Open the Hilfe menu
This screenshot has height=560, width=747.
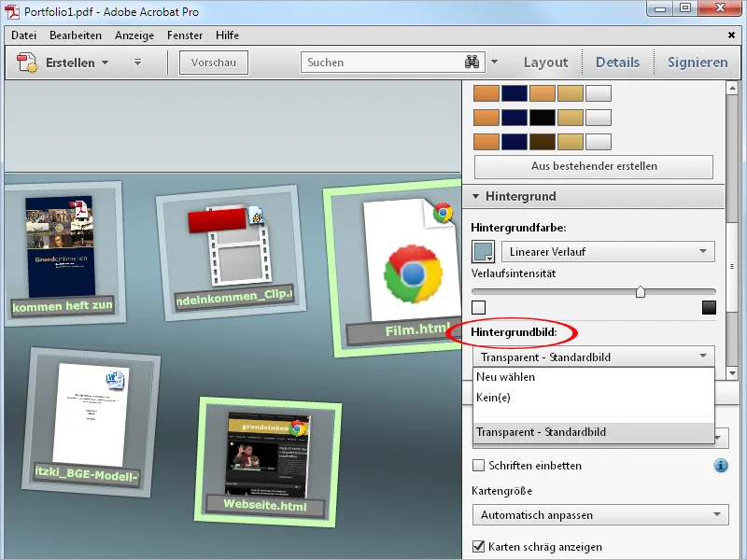(x=227, y=35)
